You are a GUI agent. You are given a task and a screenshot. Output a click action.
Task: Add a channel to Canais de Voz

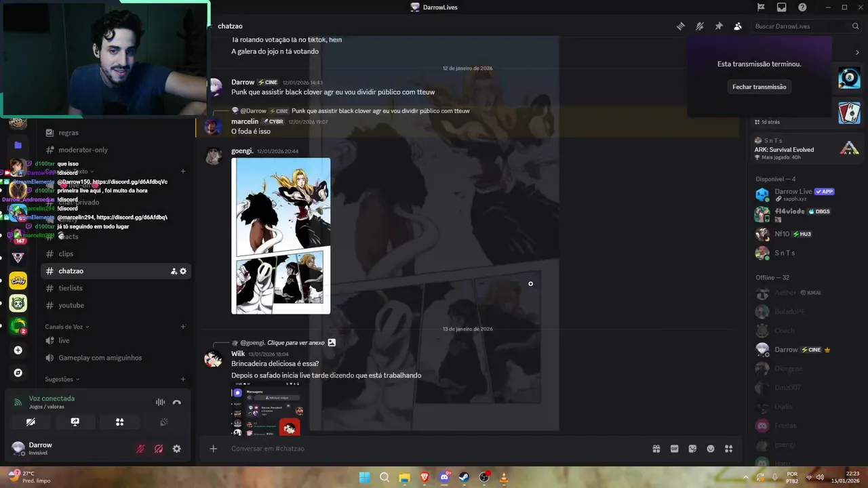(183, 327)
